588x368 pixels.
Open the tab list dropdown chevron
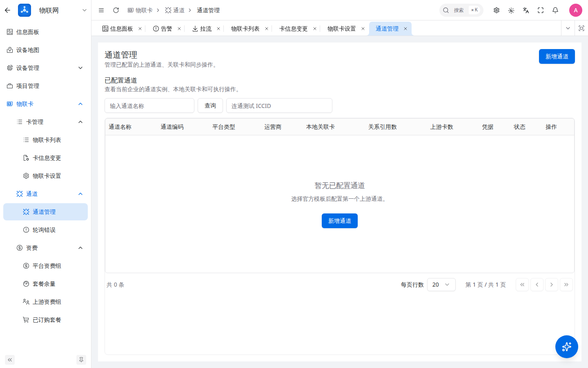click(568, 28)
